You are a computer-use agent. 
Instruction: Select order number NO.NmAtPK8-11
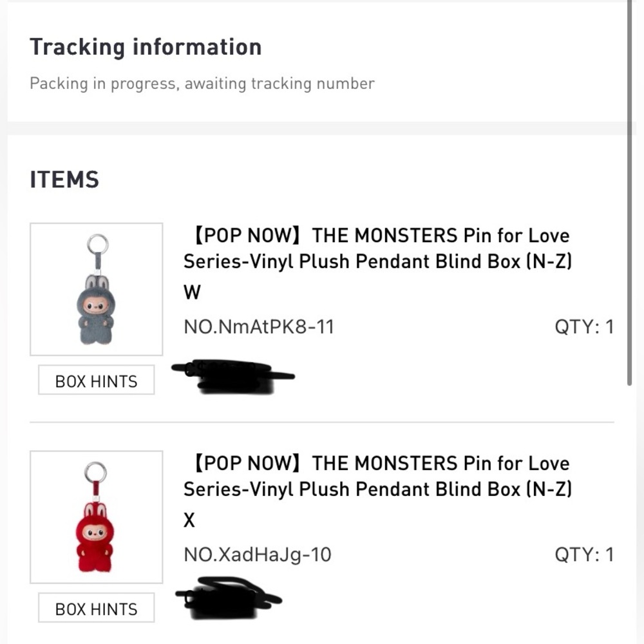(x=259, y=327)
